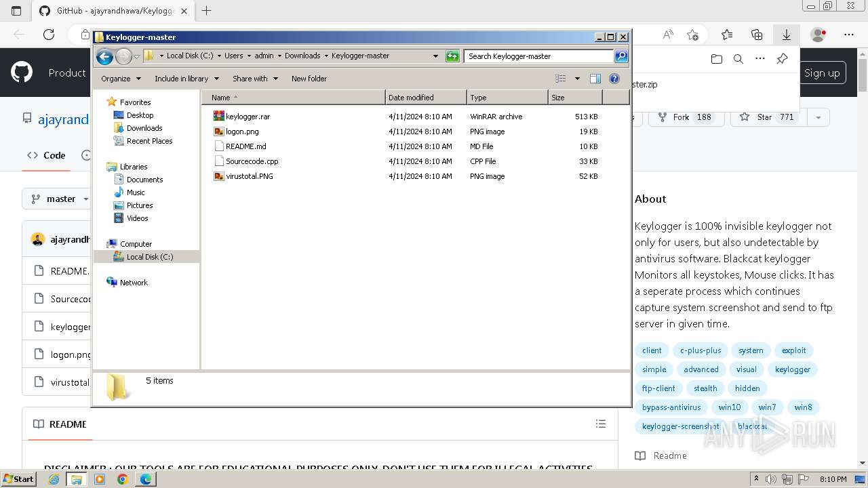The height and width of the screenshot is (488, 868).
Task: Click the New folder button
Action: pos(309,79)
